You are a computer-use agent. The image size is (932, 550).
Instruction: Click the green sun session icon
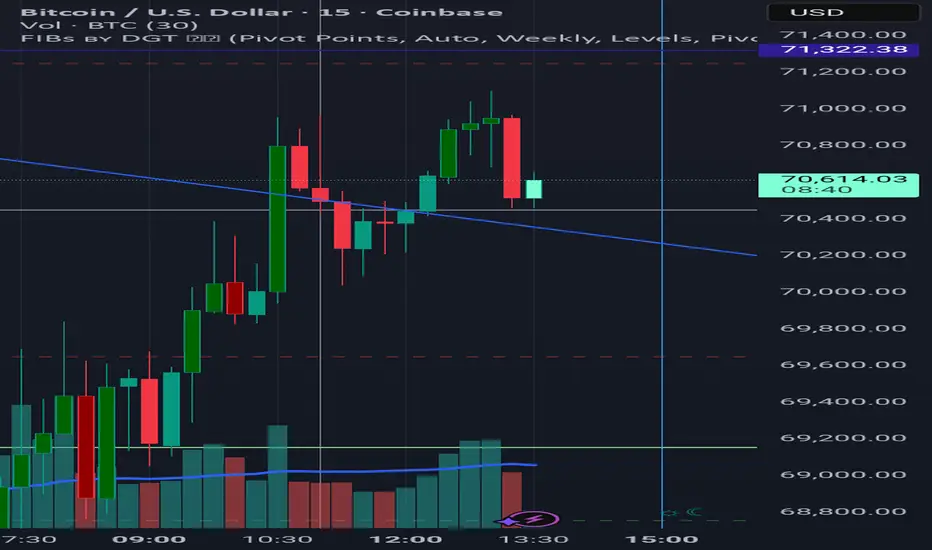(x=670, y=513)
